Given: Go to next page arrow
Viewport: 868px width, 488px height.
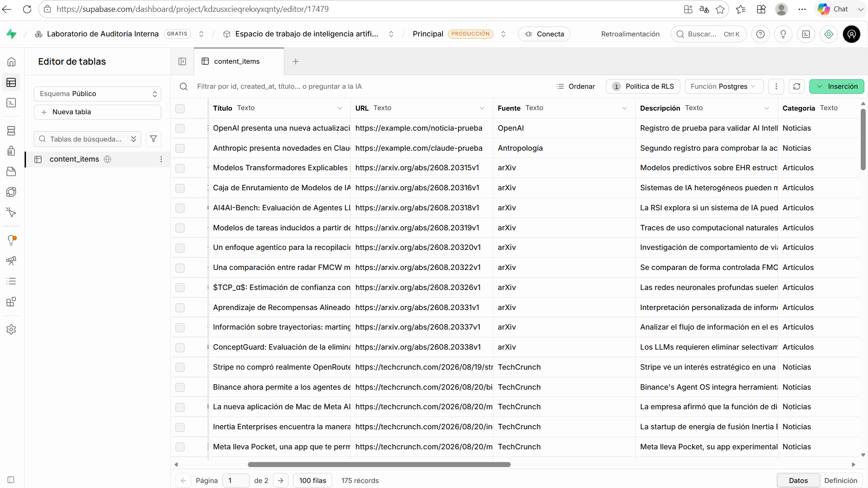Looking at the screenshot, I should [281, 481].
